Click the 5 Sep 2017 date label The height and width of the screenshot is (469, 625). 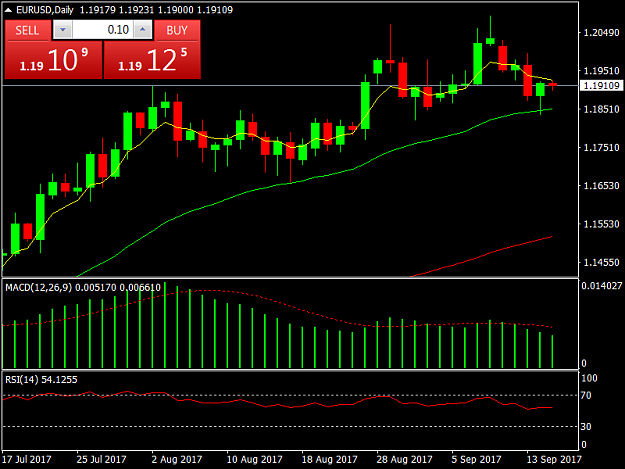tap(476, 459)
